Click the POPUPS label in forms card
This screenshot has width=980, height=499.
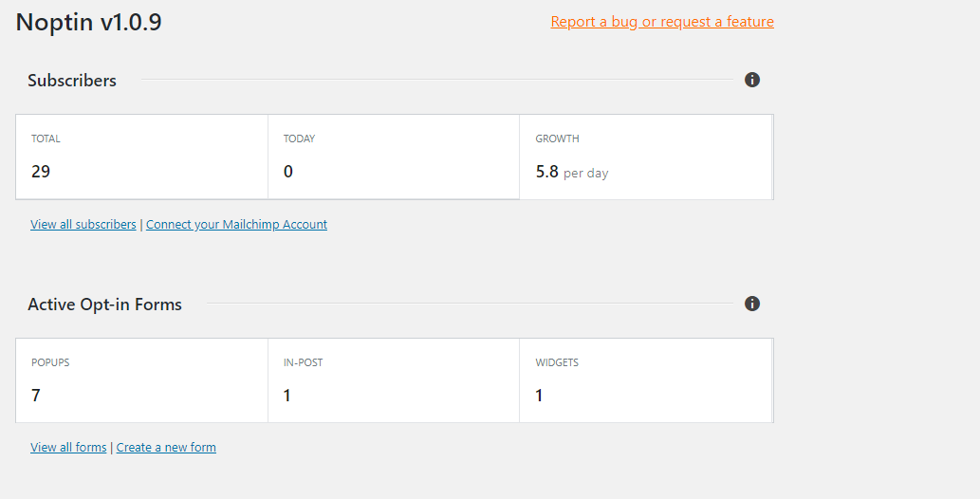[50, 362]
